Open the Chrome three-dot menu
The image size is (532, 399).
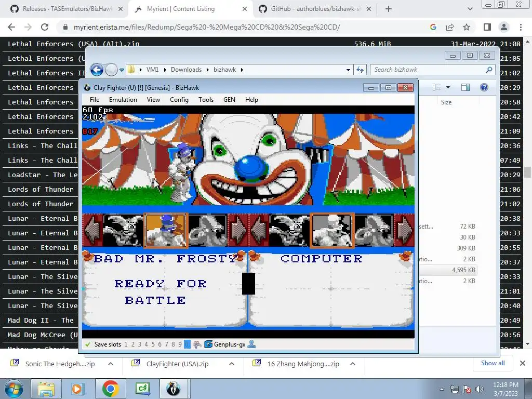click(521, 27)
